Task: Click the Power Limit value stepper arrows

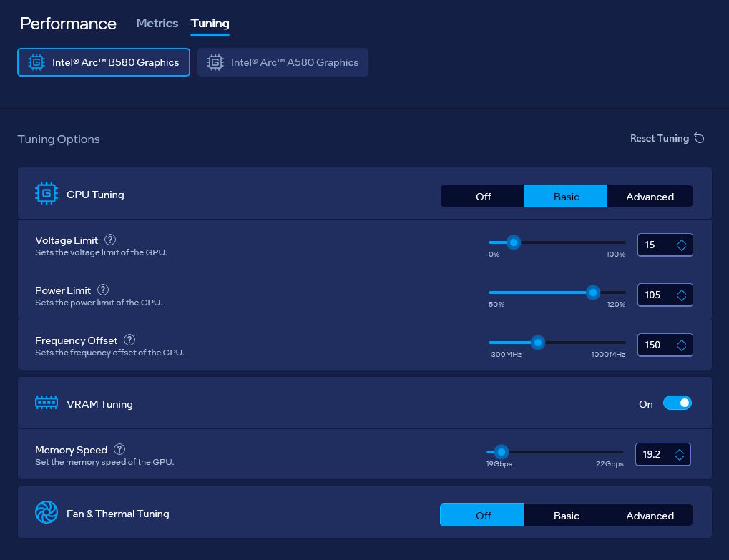Action: [682, 295]
